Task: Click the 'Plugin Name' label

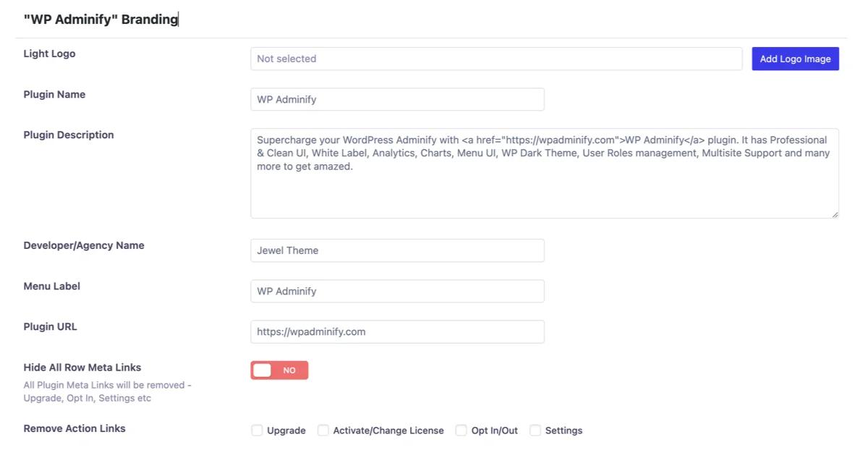Action: (x=54, y=94)
